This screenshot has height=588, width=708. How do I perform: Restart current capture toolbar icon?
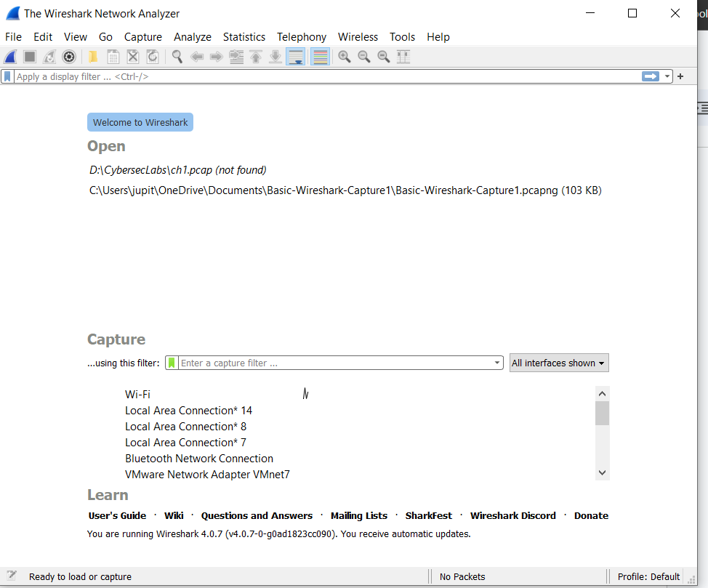49,57
